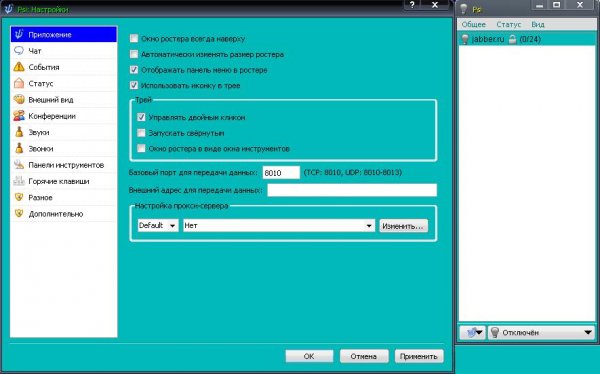Select the Разное shield icon

pos(19,197)
